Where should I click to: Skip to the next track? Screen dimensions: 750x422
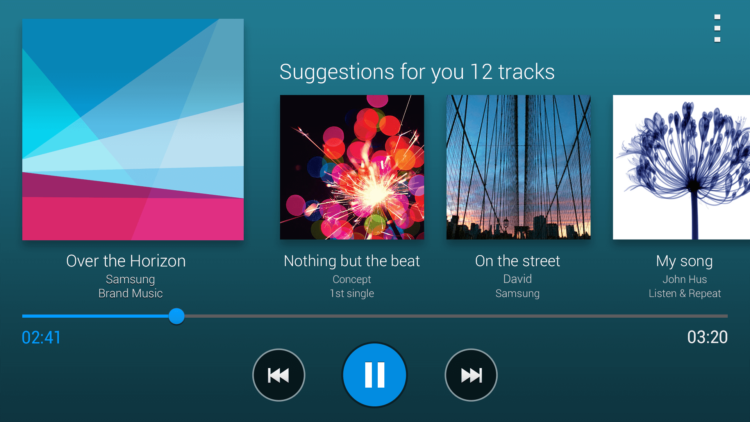[471, 375]
